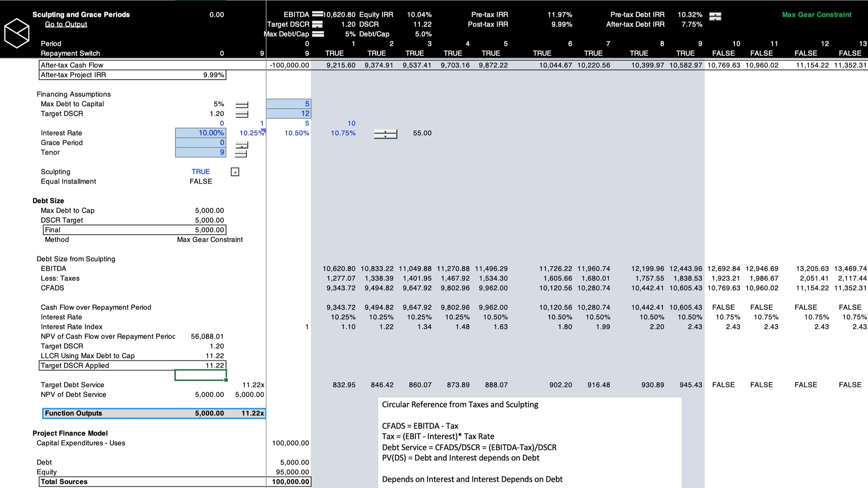Click the Max Debt/Cap spinner in header
This screenshot has height=488, width=868.
point(318,34)
